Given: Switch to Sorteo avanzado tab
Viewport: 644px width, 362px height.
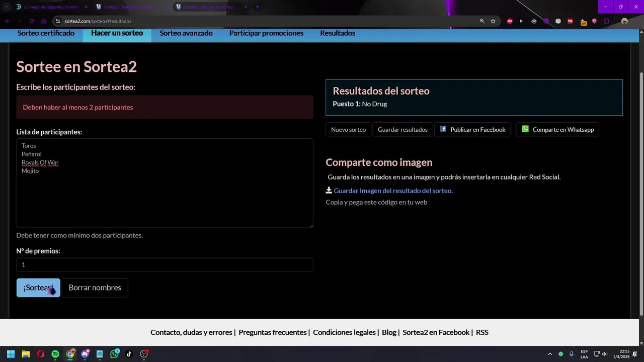Looking at the screenshot, I should [186, 33].
